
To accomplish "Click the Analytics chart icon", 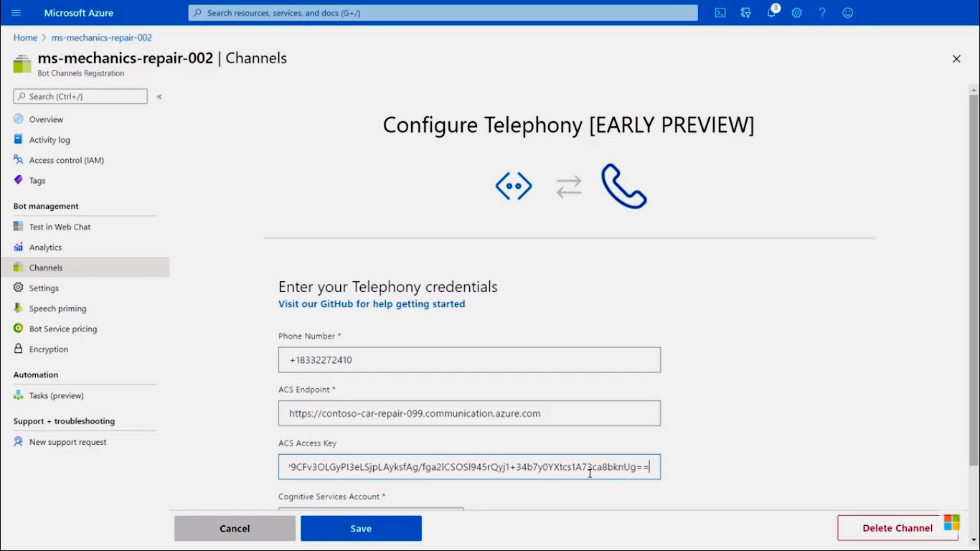I will pos(19,247).
